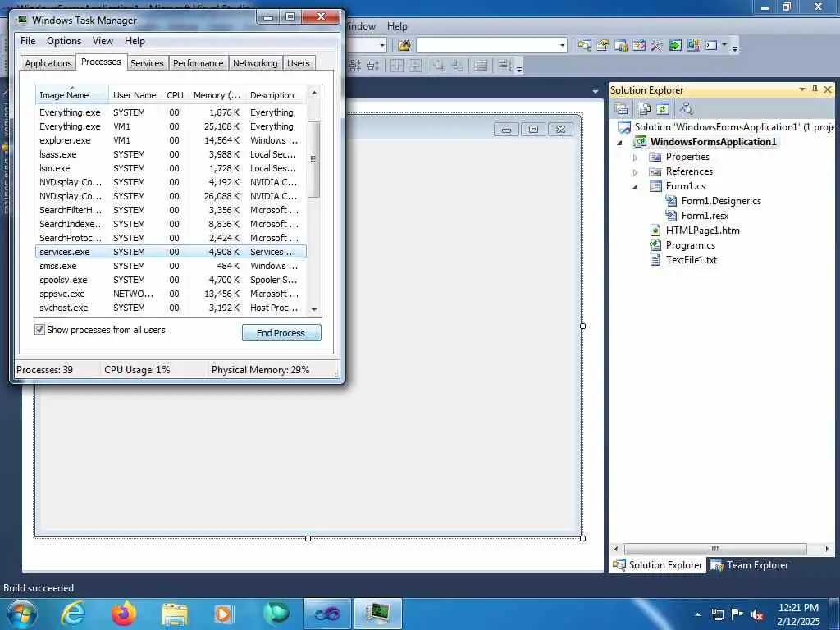This screenshot has width=840, height=630.
Task: Click the Windows Start orb
Action: (21, 614)
